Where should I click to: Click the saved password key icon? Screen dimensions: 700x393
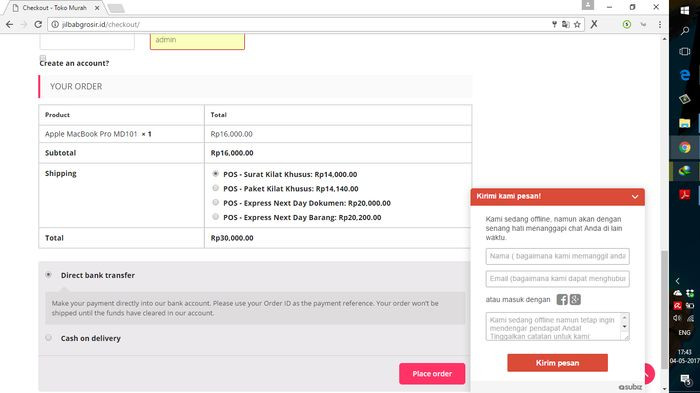click(x=554, y=25)
